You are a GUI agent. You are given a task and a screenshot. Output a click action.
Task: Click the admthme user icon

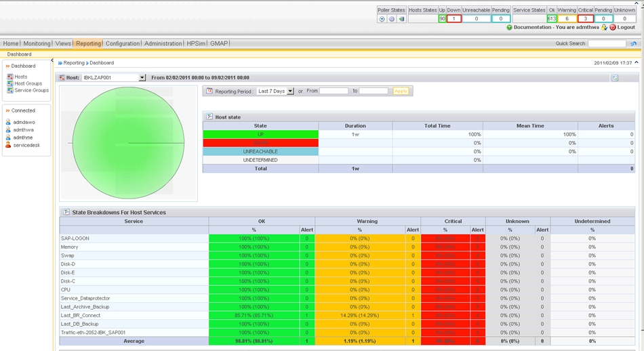[x=8, y=138]
